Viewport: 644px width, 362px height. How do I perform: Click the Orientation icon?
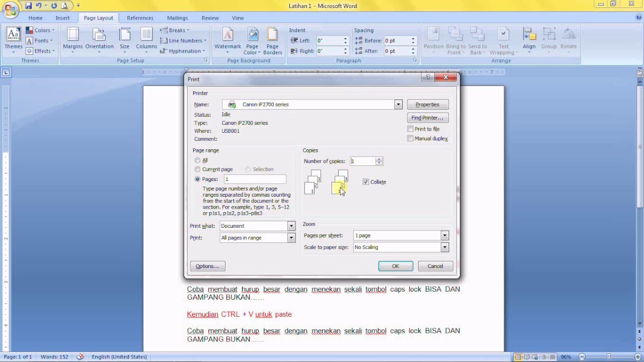click(x=99, y=40)
